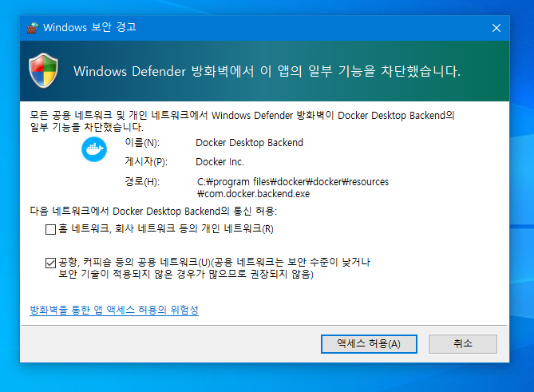Click the 취소 button
Screen dimensions: 534x392
coord(462,343)
